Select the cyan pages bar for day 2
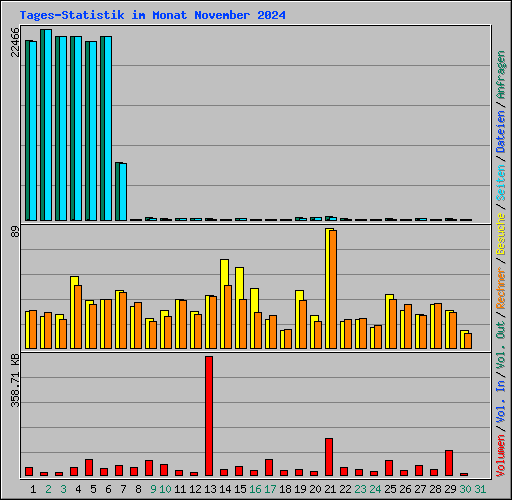The height and width of the screenshot is (500, 512). 48,125
